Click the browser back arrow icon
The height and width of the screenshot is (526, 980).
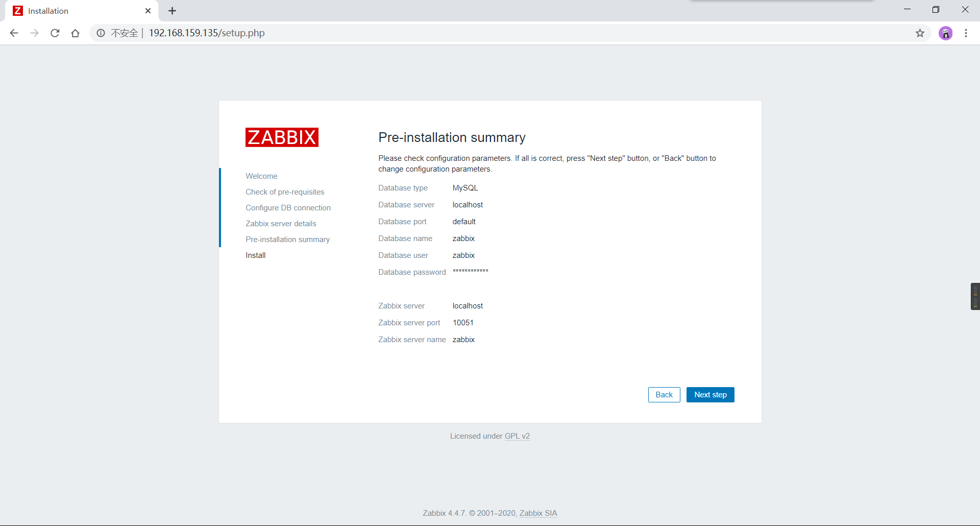[14, 33]
